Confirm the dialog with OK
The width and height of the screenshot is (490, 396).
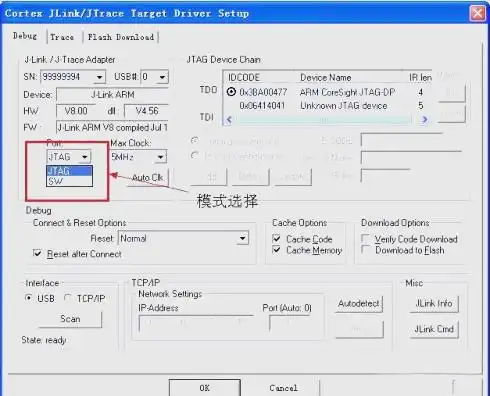(x=205, y=388)
